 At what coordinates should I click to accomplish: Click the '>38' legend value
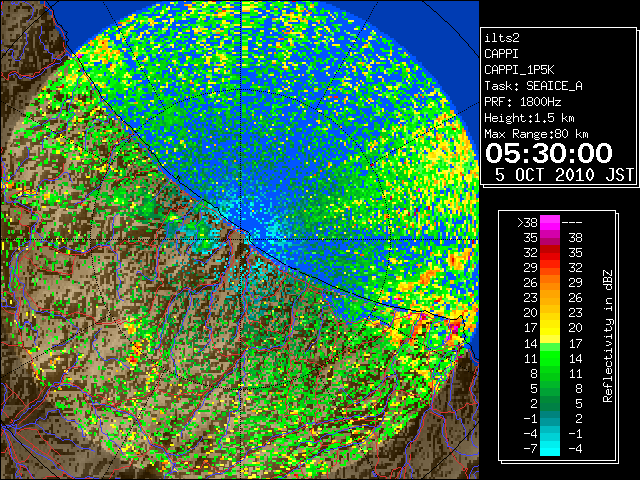(x=527, y=223)
